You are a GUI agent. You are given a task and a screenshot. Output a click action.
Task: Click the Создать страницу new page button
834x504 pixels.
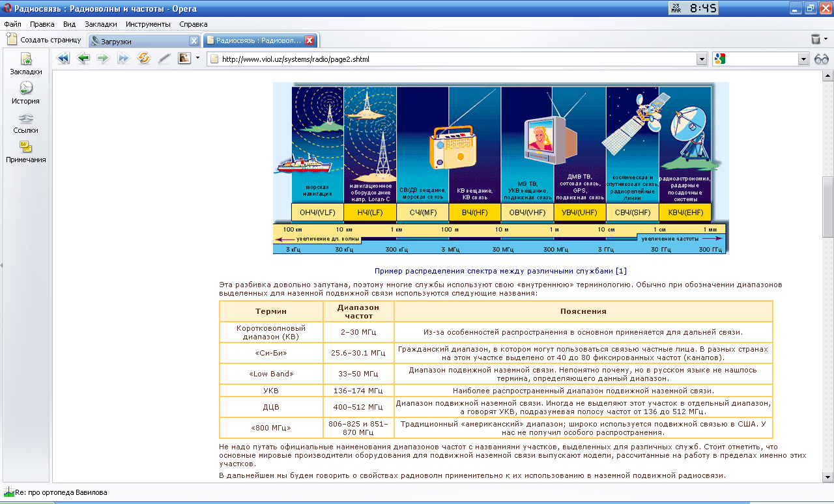[44, 40]
